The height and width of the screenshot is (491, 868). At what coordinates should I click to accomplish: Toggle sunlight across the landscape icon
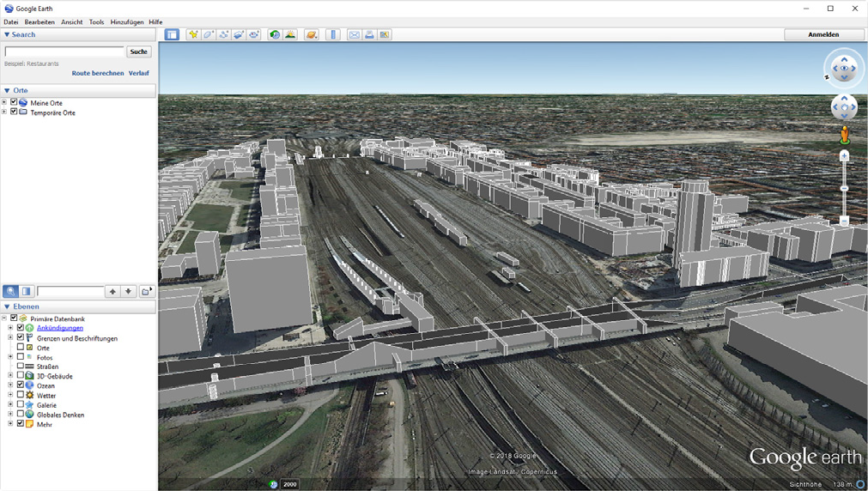(x=290, y=34)
